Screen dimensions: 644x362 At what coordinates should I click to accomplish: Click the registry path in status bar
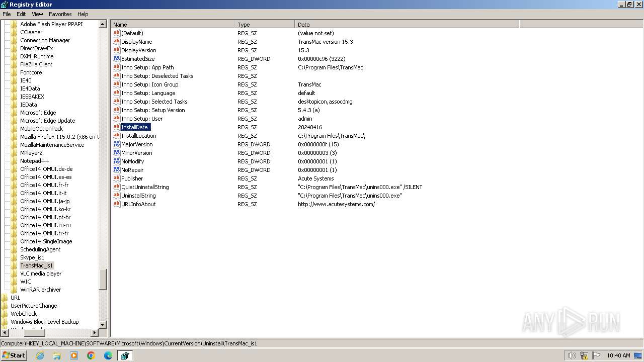[x=129, y=343]
